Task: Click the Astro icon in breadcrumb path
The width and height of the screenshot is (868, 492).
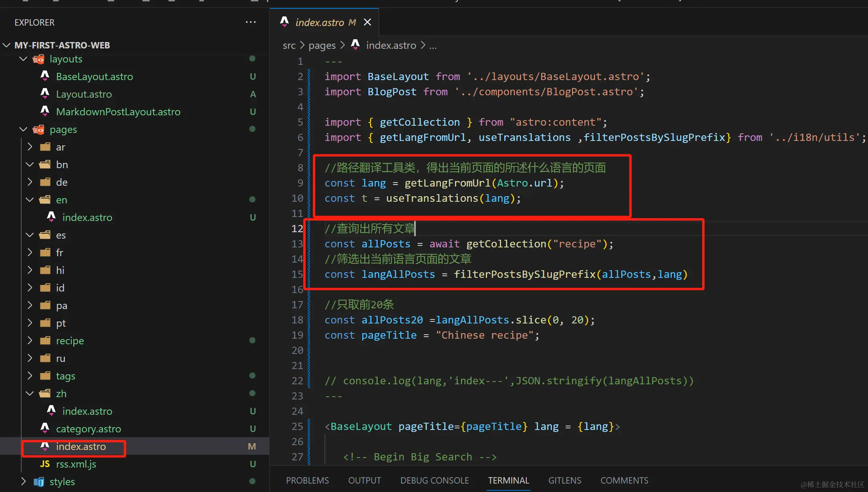Action: tap(355, 44)
